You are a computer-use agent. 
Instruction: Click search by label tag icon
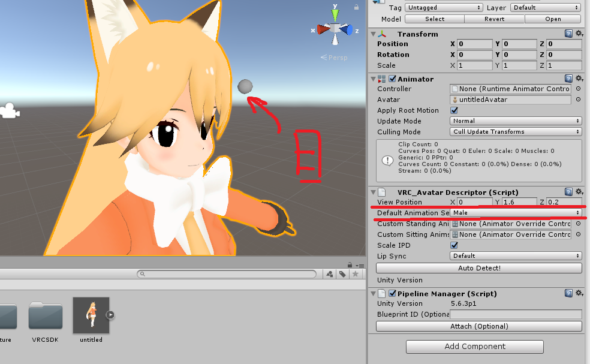tap(342, 274)
